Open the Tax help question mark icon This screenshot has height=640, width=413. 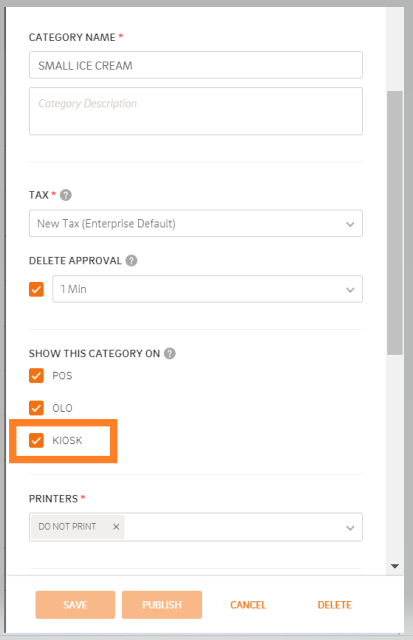pyautogui.click(x=66, y=195)
